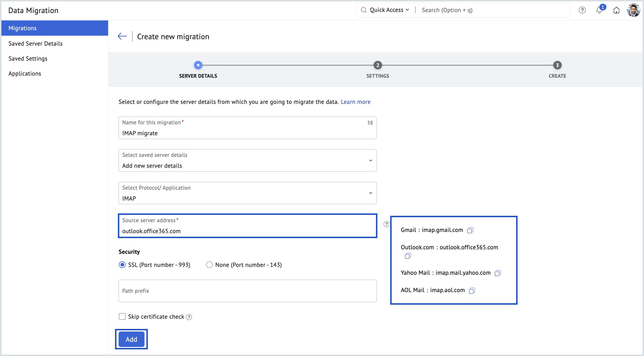The image size is (644, 356).
Task: Copy the AOL Mail server address
Action: (472, 290)
